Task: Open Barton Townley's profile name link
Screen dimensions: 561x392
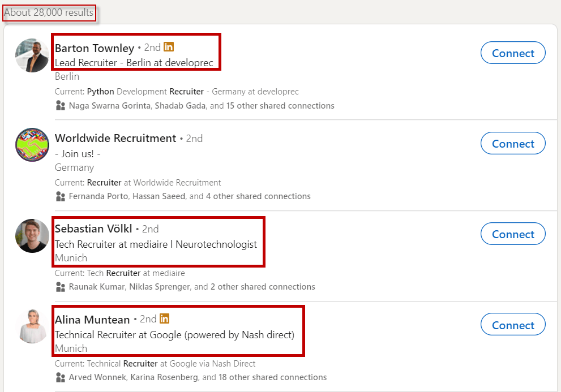Action: point(95,48)
